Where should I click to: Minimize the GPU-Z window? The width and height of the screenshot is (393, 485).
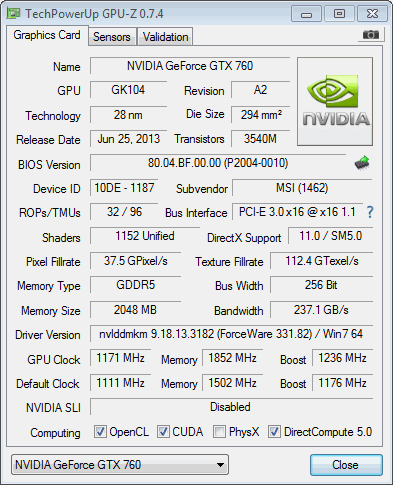tap(307, 14)
